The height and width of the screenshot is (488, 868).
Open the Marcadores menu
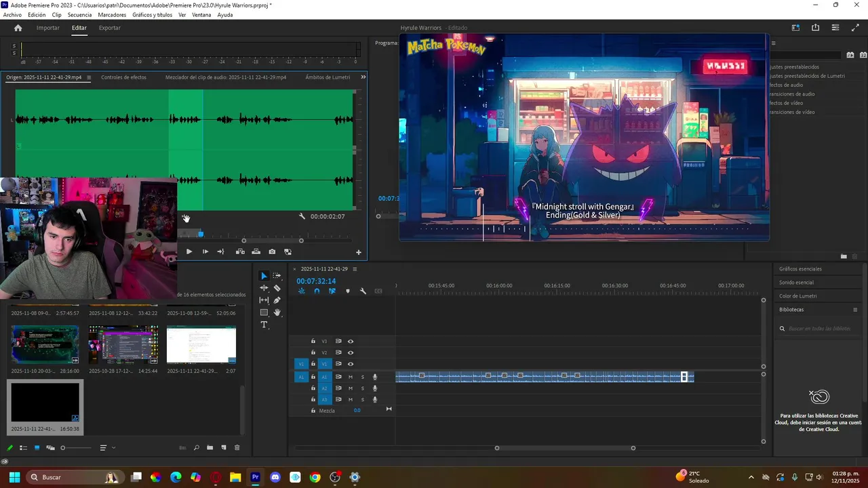[112, 15]
